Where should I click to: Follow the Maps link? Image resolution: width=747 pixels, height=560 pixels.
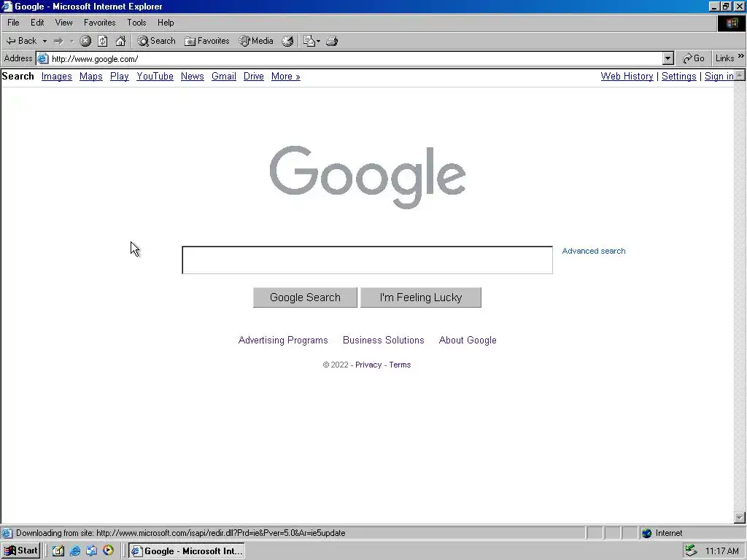(91, 76)
